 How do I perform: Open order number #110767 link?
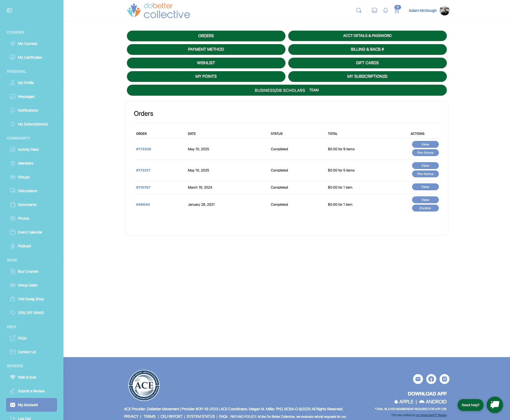(x=143, y=188)
